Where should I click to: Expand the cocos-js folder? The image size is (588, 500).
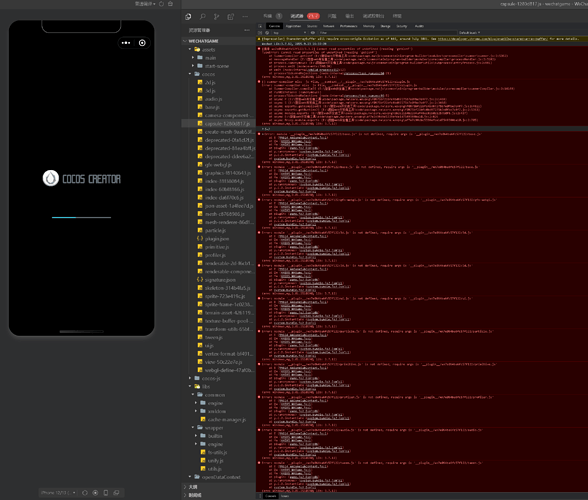(190, 378)
